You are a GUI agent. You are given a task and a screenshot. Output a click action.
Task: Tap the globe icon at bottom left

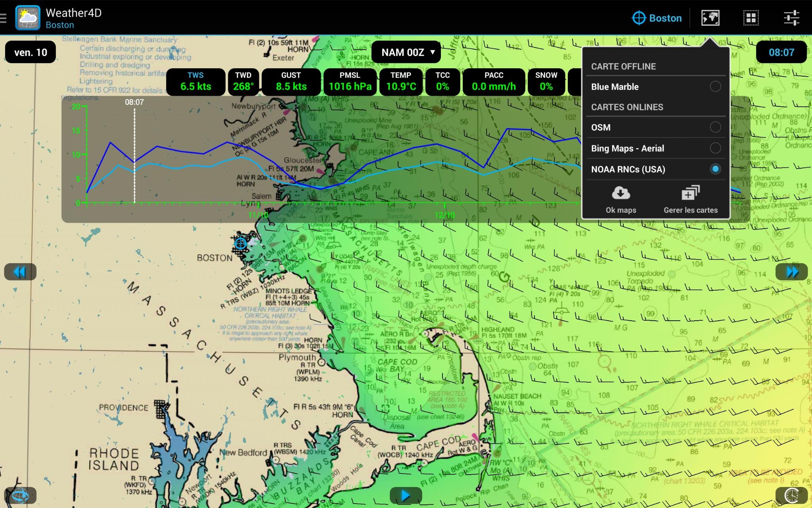20,495
